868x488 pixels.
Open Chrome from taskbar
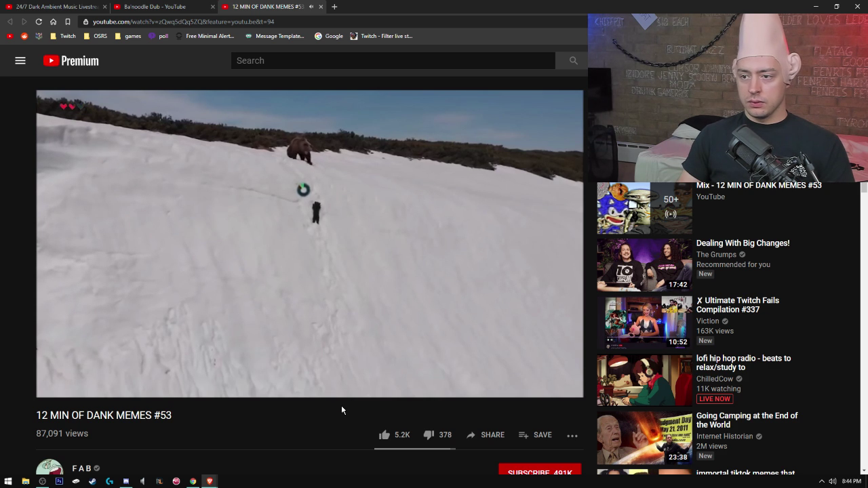193,481
